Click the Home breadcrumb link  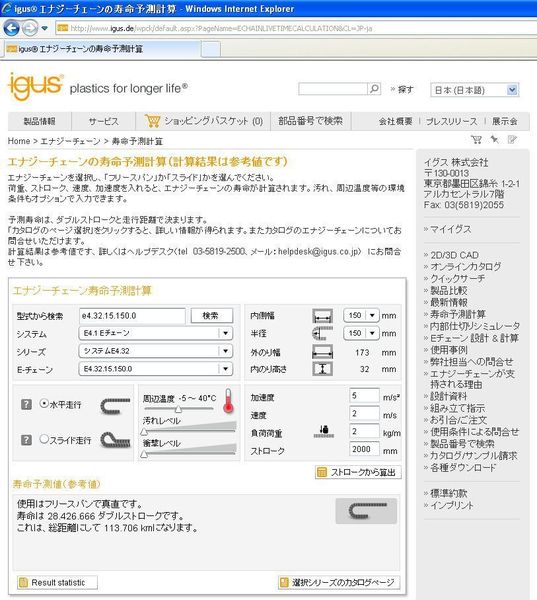coord(19,141)
